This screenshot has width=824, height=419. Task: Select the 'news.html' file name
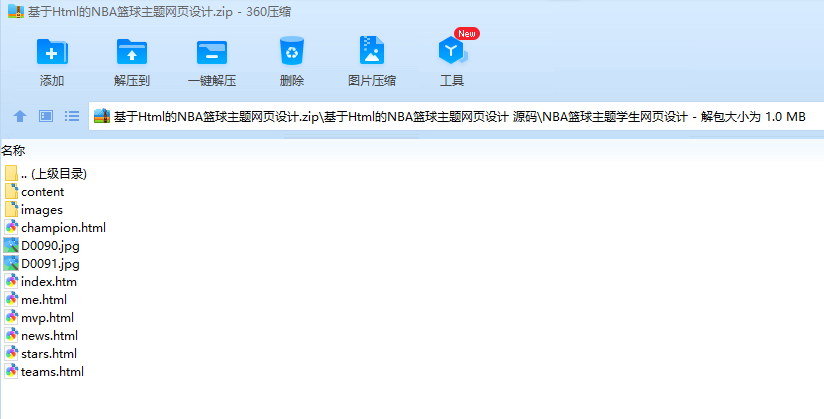tap(49, 335)
